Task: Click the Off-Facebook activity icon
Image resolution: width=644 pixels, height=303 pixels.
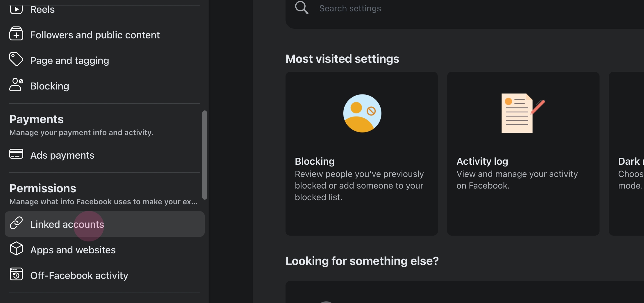Action: pos(16,274)
